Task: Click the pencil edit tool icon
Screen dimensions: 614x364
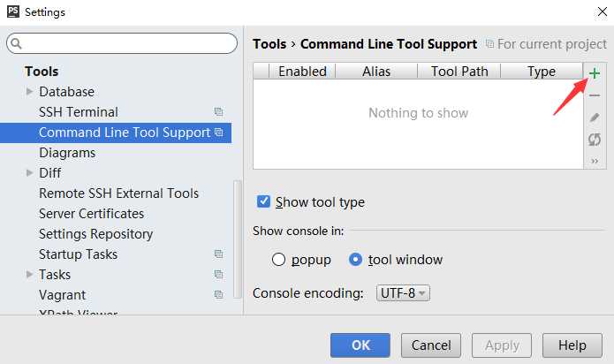Action: coord(595,118)
